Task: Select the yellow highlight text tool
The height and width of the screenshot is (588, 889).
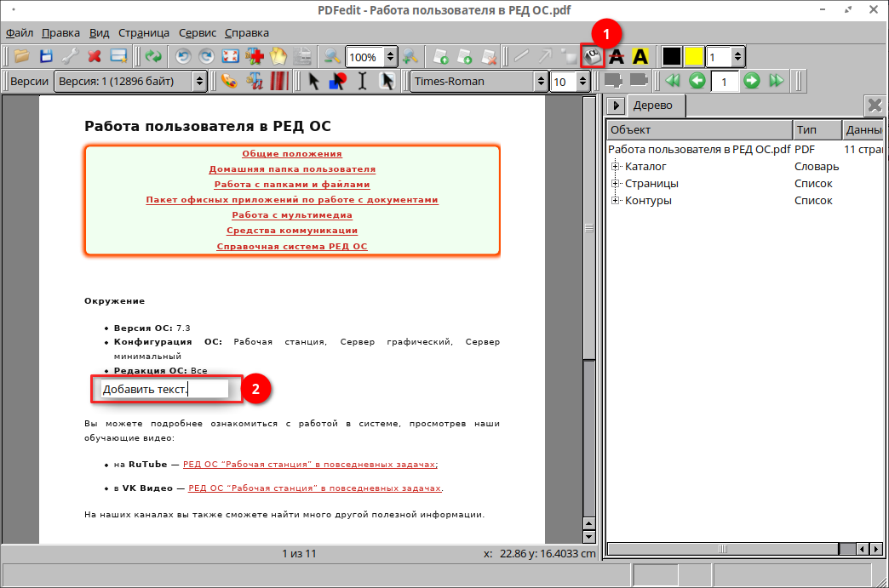Action: [x=640, y=57]
